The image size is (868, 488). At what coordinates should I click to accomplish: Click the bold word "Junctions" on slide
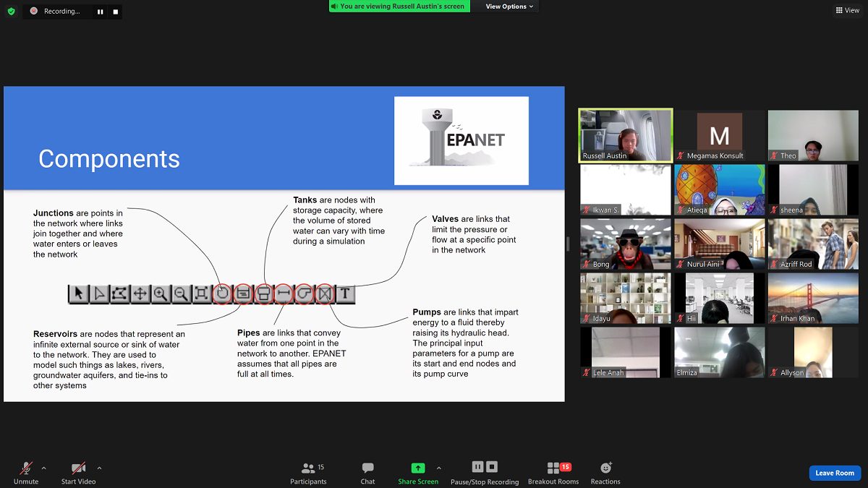(x=54, y=213)
